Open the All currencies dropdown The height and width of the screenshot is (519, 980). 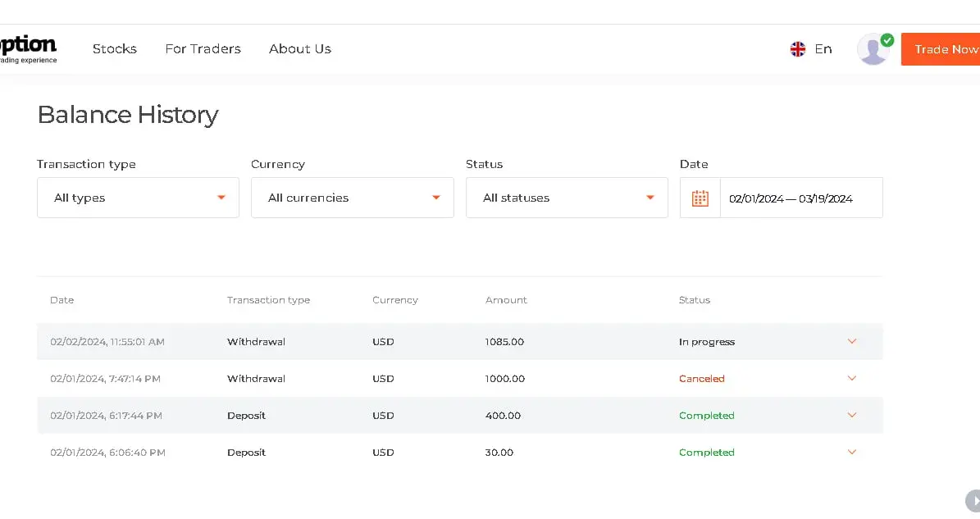[x=352, y=198]
